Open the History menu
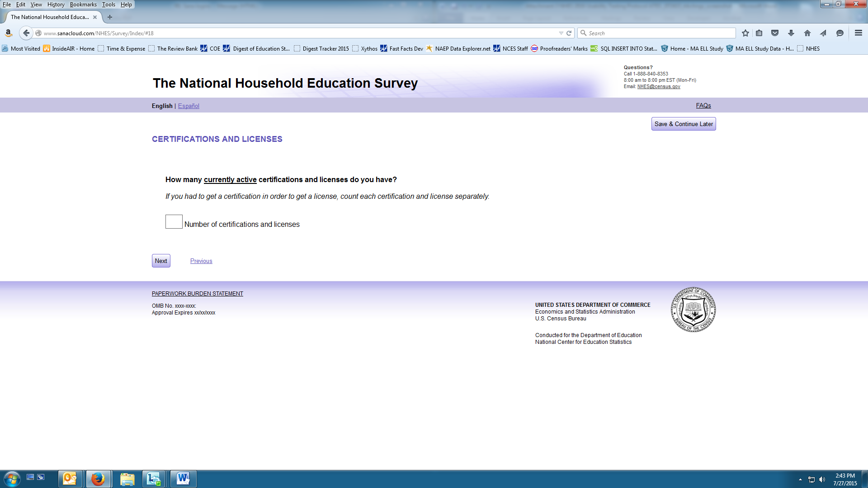 (56, 5)
